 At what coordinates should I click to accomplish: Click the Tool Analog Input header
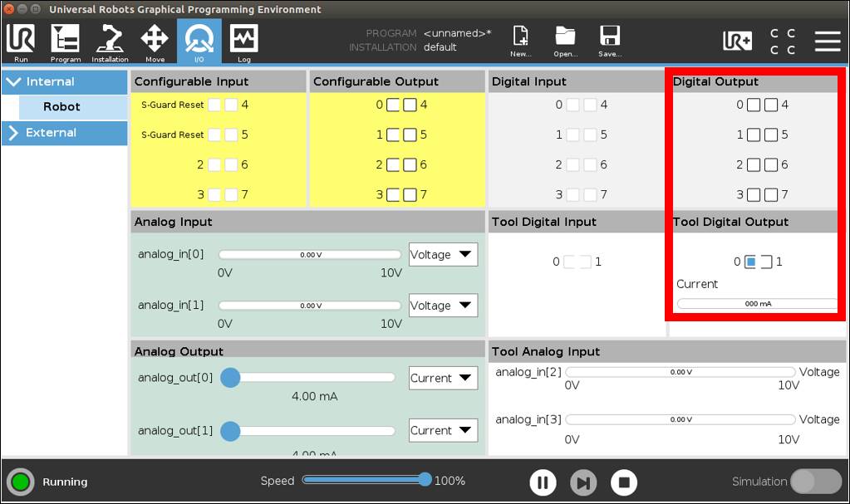point(545,352)
